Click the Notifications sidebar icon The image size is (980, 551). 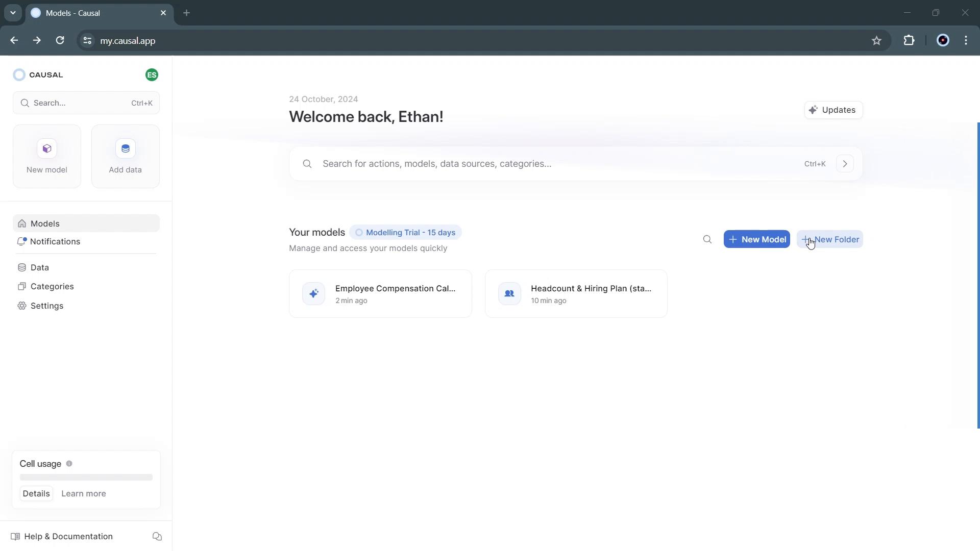[x=21, y=241]
